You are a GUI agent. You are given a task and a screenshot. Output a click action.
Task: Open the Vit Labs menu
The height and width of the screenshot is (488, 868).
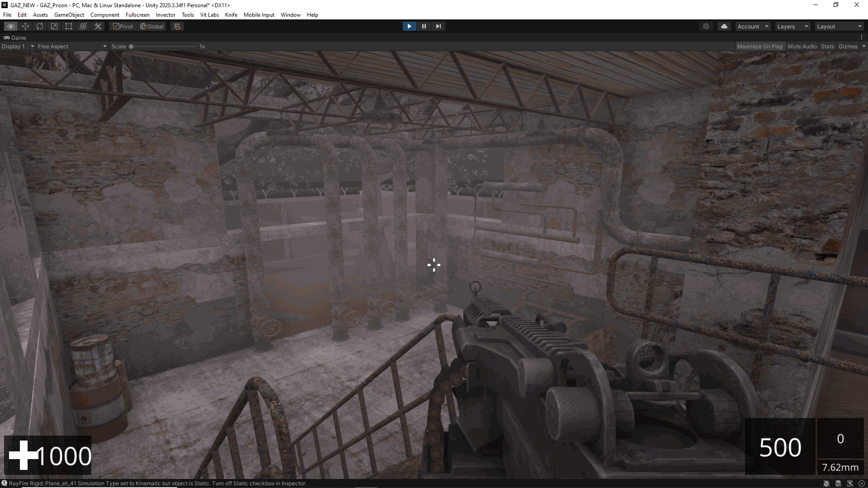click(209, 15)
